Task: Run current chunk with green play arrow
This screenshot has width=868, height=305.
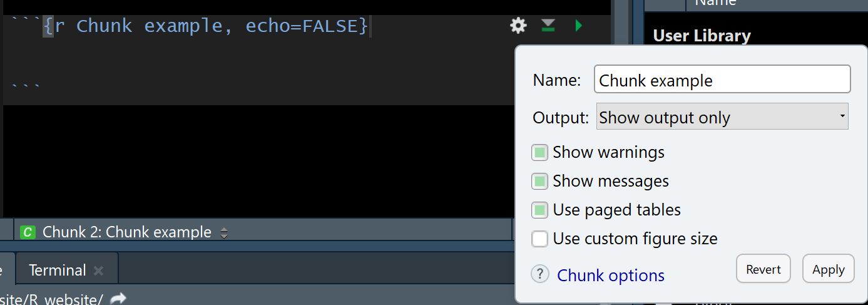Action: (578, 26)
